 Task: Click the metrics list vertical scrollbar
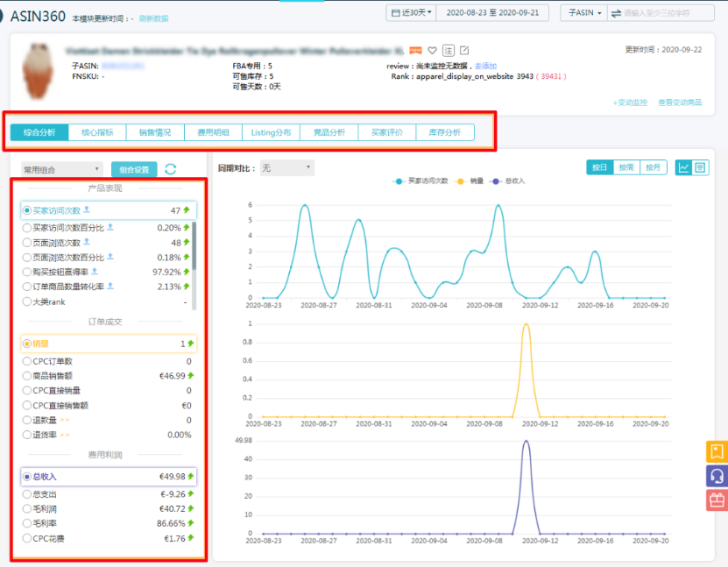point(194,245)
